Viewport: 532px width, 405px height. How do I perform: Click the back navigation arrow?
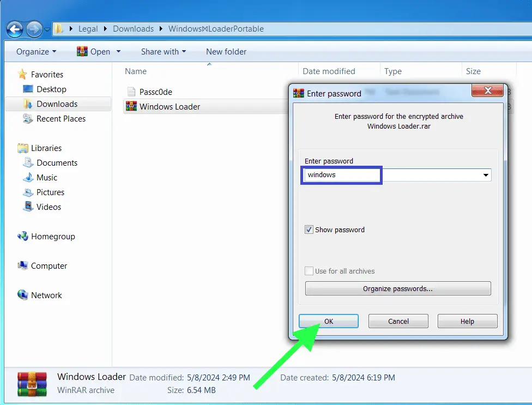point(15,29)
